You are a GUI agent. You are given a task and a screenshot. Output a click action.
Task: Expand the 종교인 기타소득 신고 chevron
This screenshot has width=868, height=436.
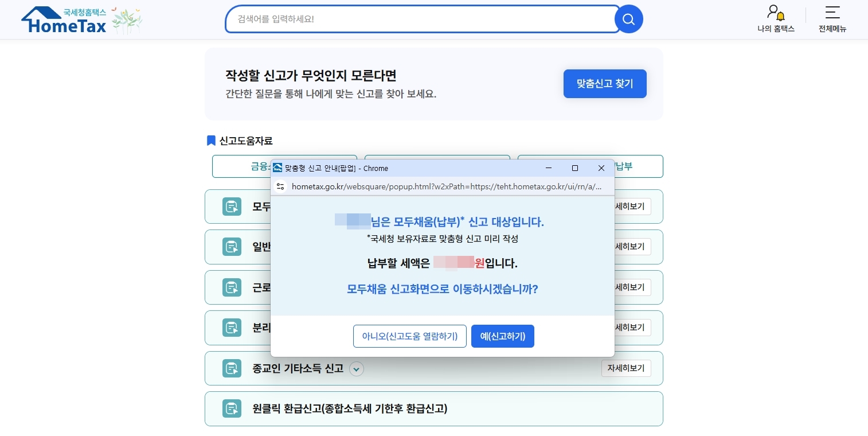(356, 369)
